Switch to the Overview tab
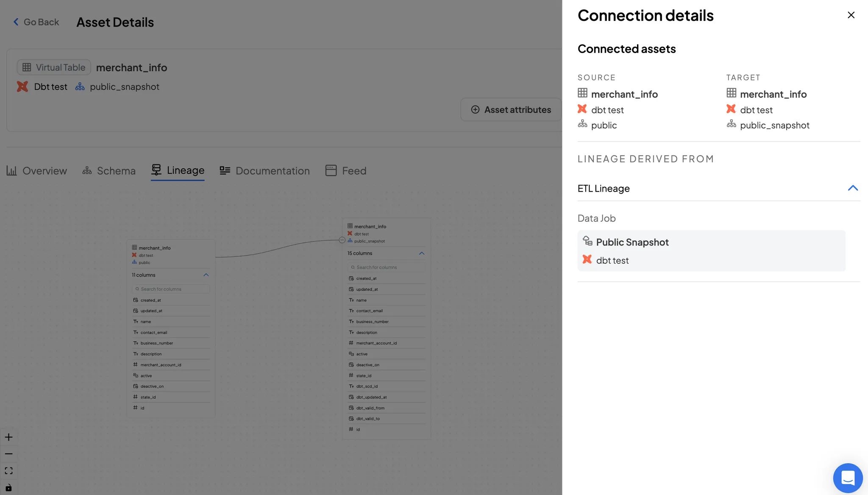The image size is (868, 495). point(37,171)
